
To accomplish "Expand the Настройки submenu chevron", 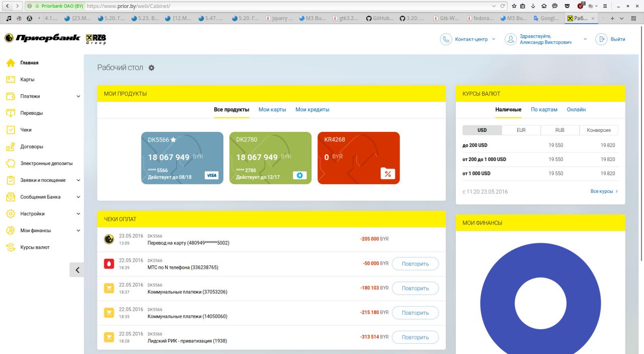I will pyautogui.click(x=78, y=214).
